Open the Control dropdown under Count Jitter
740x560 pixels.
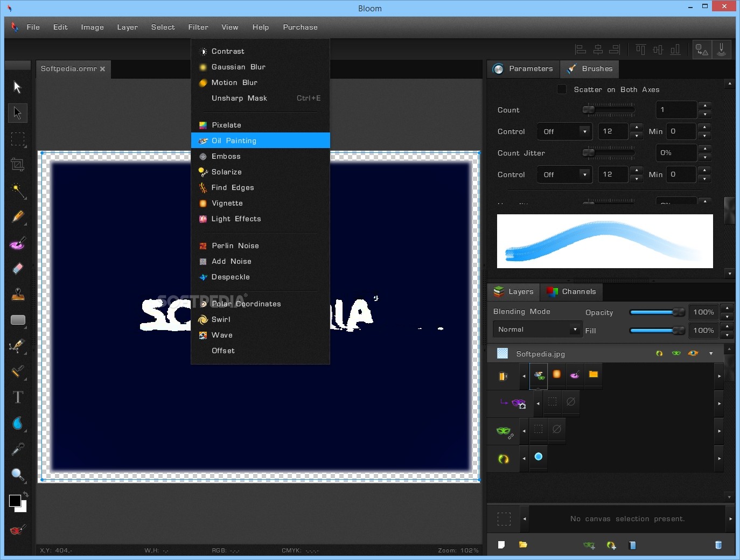tap(564, 174)
